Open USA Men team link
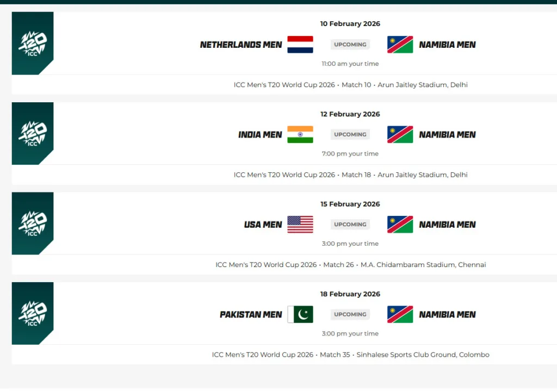The height and width of the screenshot is (392, 557). (263, 225)
